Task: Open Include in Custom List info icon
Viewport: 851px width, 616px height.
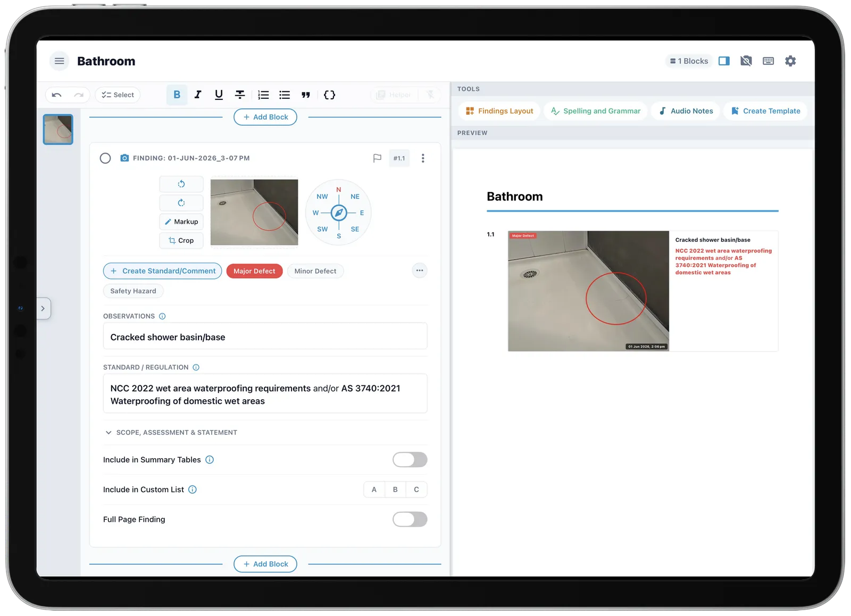Action: click(x=193, y=490)
